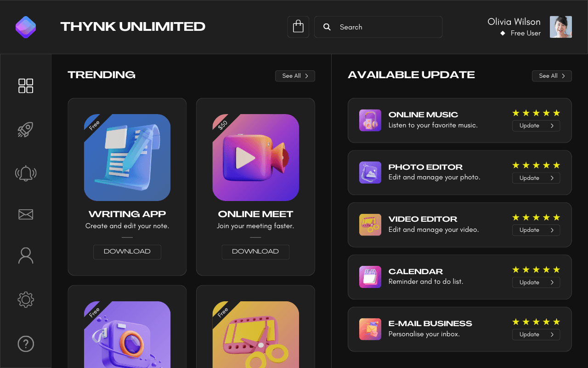This screenshot has width=588, height=368.
Task: Update the Online Music app
Action: coord(536,126)
